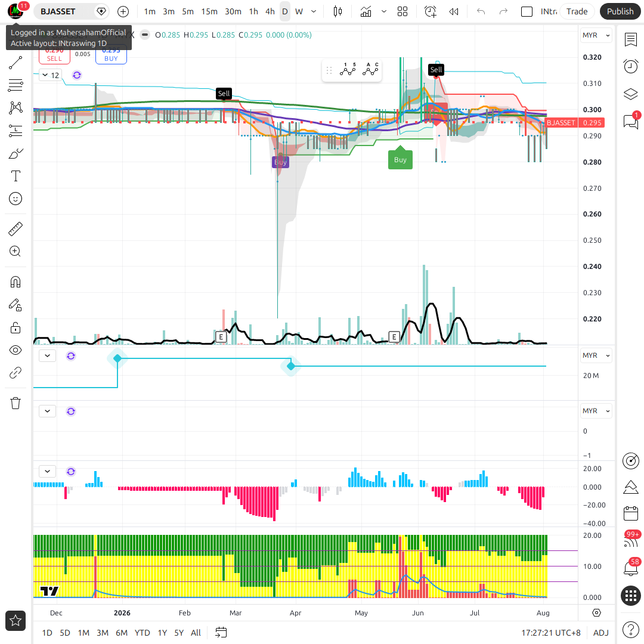Expand indicator templates dropdown arrow
This screenshot has height=644, width=644.
coord(383,11)
